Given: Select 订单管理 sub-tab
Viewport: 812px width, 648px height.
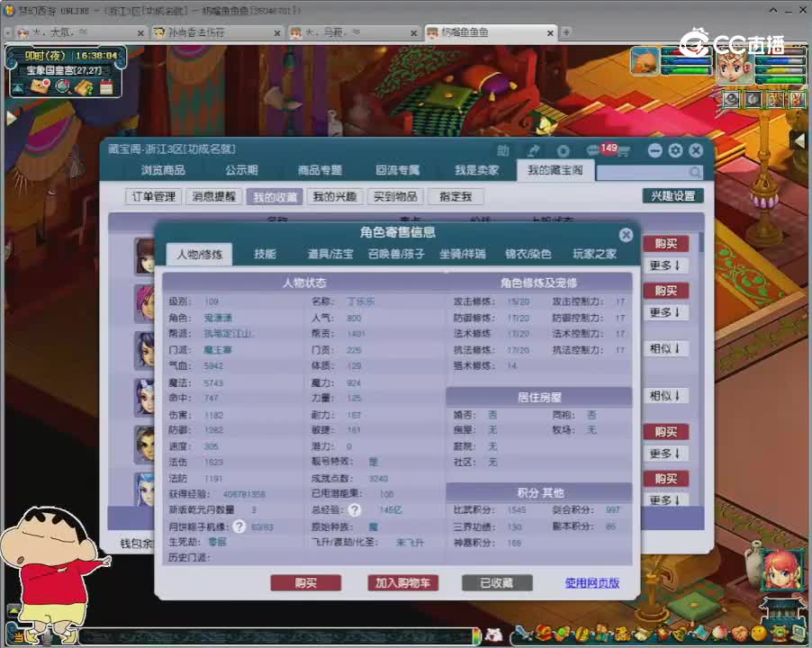Looking at the screenshot, I should [x=153, y=197].
